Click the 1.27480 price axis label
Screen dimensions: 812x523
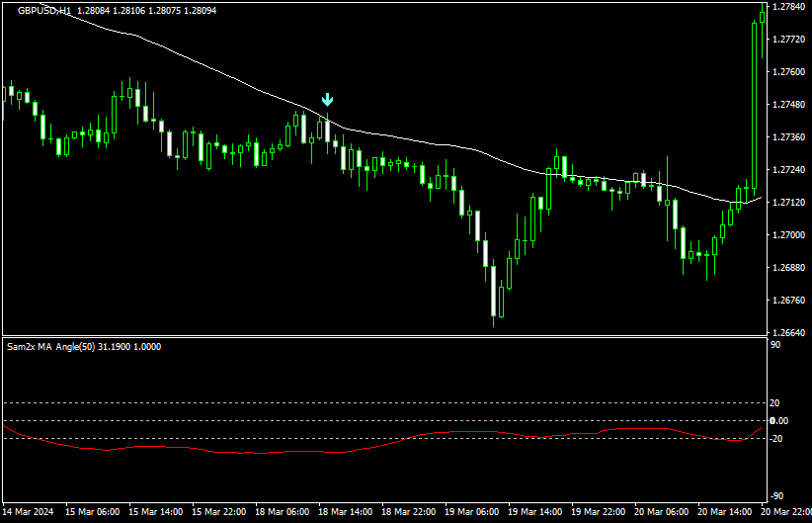tap(788, 105)
